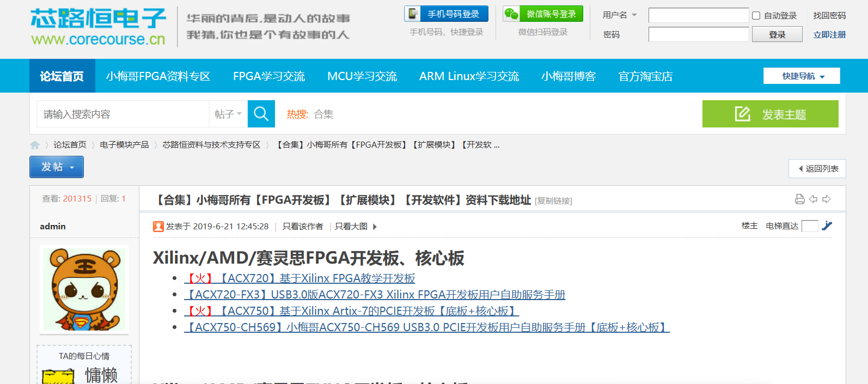The width and height of the screenshot is (868, 384).
Task: Click the green 发表主题 button
Action: click(770, 114)
